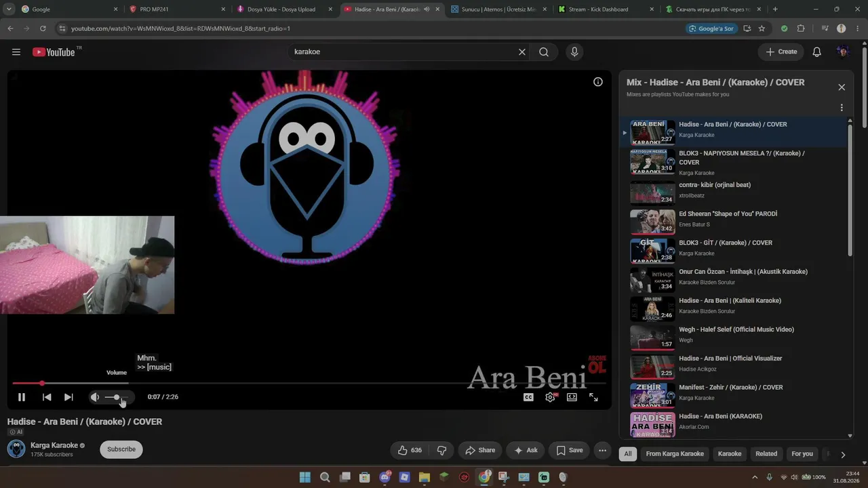Open the Windows Start menu

click(305, 477)
